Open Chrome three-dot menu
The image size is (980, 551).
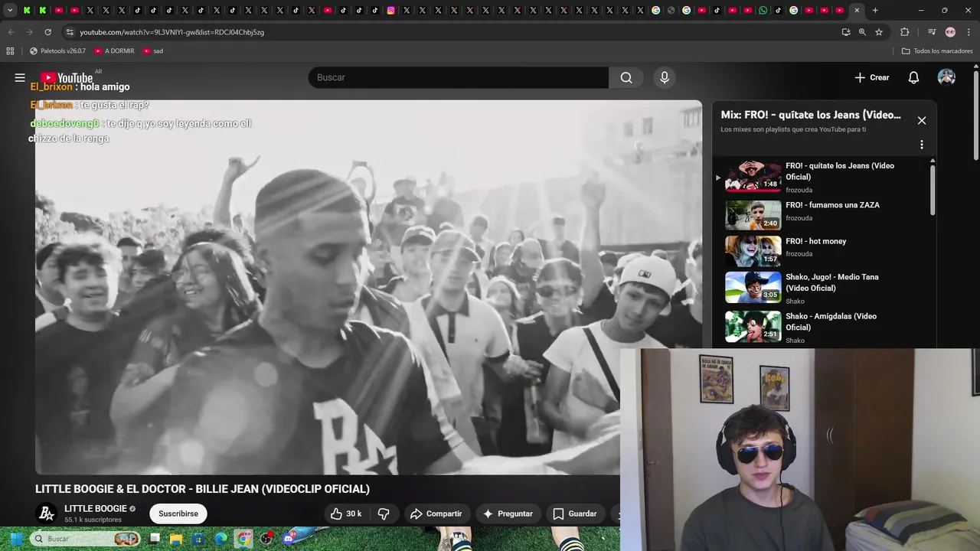pos(969,32)
